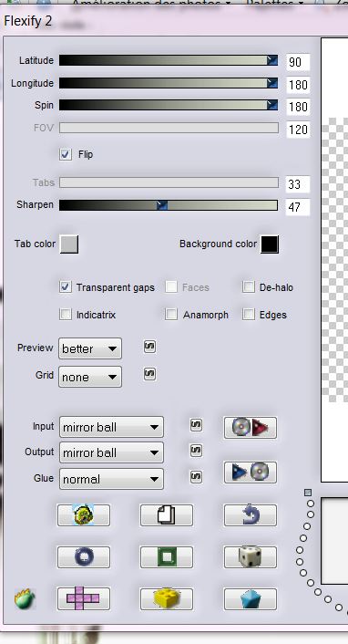Click the copy pages icon button

point(167,515)
